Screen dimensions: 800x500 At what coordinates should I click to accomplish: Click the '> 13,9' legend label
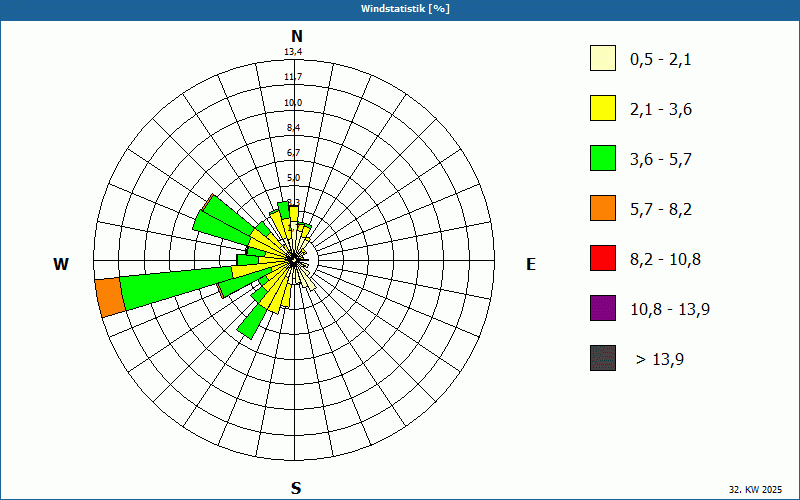(x=660, y=360)
